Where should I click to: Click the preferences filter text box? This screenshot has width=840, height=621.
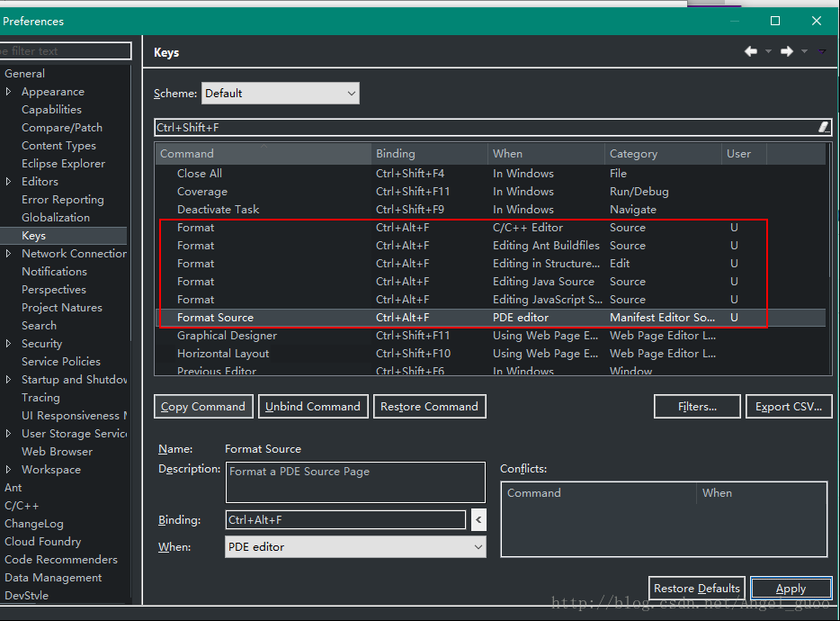[65, 51]
